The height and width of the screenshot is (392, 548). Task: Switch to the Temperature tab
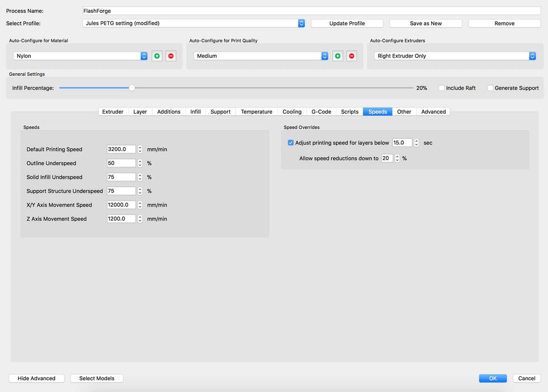pos(256,112)
